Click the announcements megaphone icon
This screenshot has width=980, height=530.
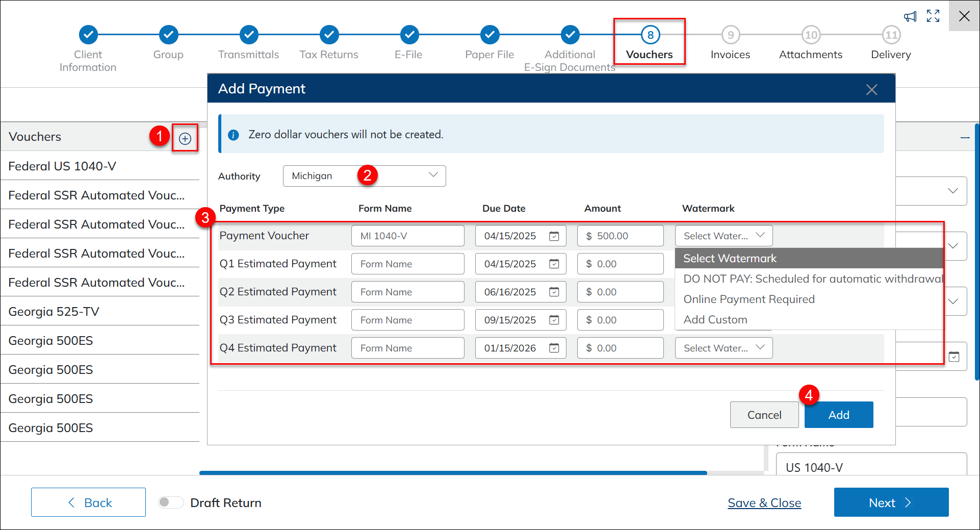910,17
